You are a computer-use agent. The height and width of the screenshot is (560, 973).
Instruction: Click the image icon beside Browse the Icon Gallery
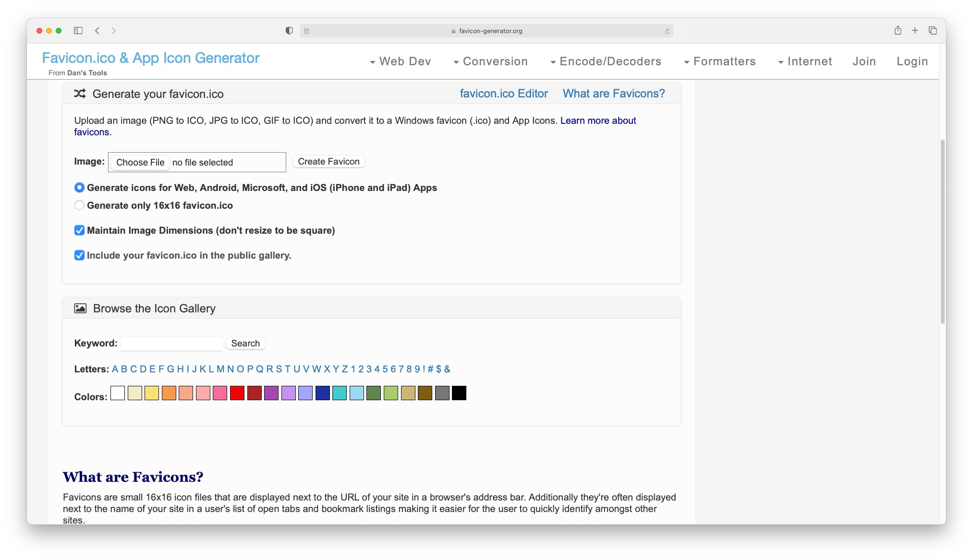tap(81, 308)
